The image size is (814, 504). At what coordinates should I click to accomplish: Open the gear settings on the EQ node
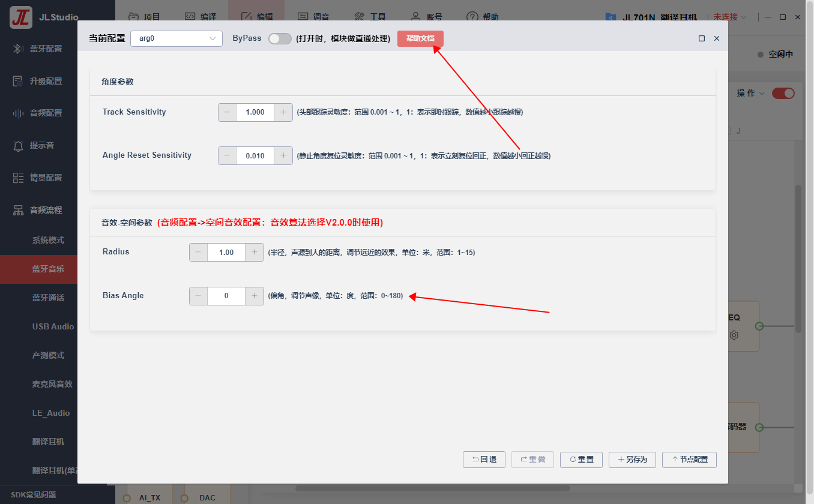[734, 335]
